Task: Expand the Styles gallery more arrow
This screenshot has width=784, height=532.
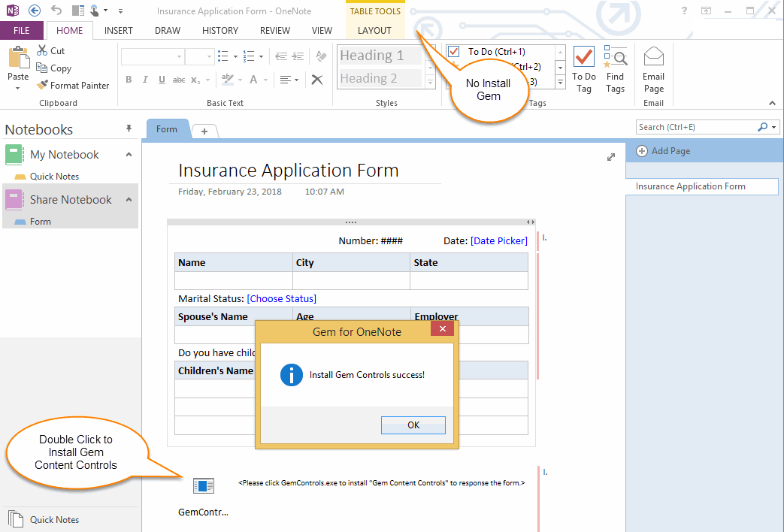Action: (430, 83)
